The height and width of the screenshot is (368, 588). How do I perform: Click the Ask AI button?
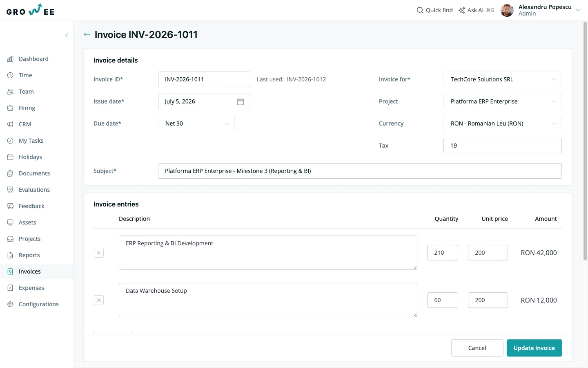pyautogui.click(x=476, y=10)
